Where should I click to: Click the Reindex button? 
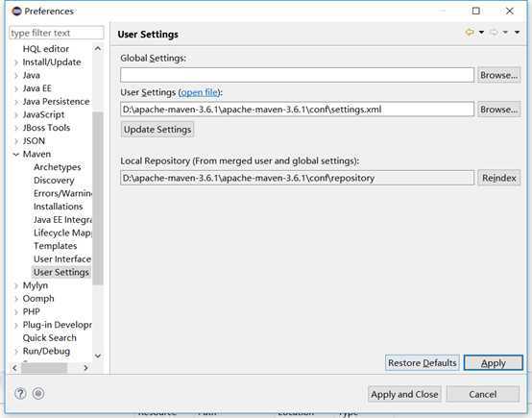[x=498, y=178]
